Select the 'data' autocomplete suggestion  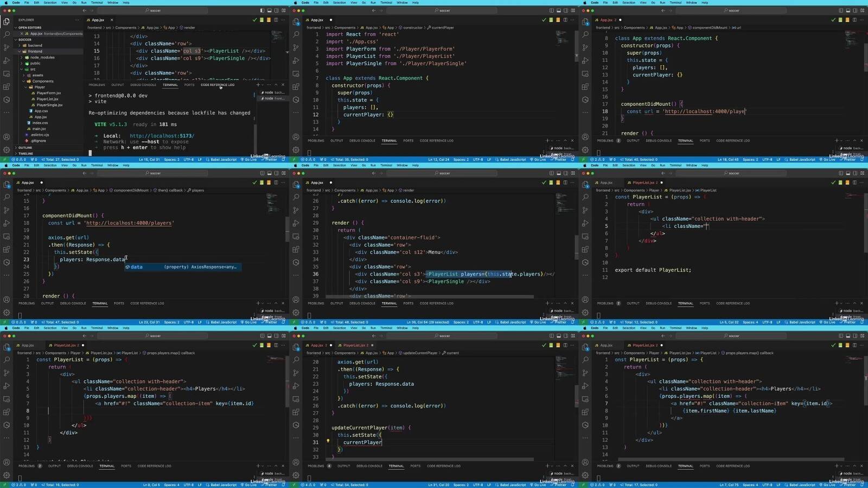[x=137, y=267]
